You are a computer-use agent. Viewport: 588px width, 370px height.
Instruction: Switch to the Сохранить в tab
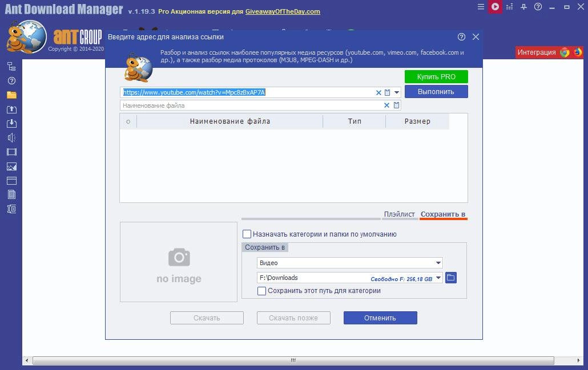pyautogui.click(x=443, y=214)
